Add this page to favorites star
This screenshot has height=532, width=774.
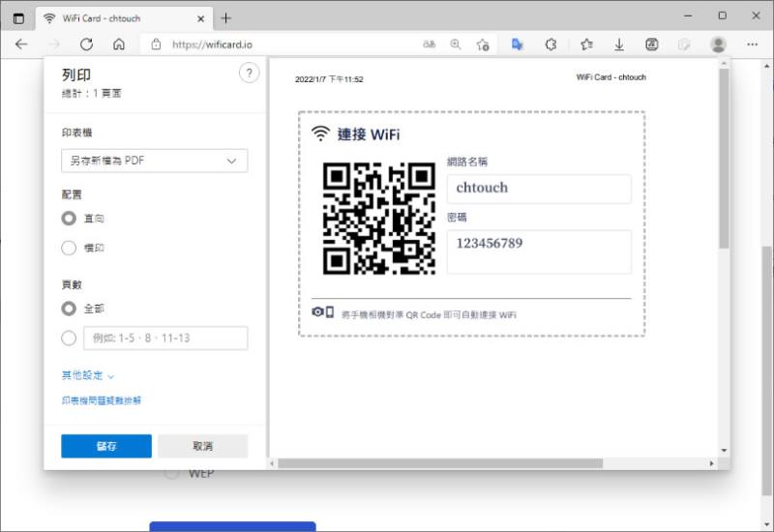tap(483, 44)
